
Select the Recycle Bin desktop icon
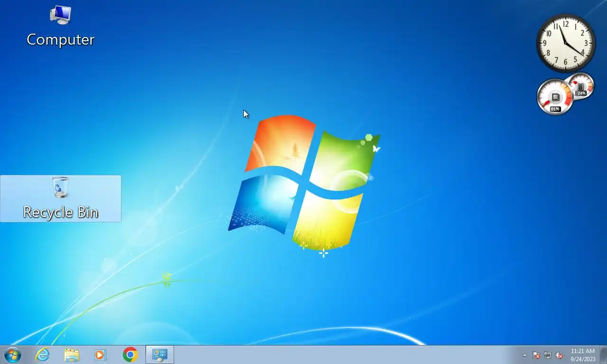[61, 199]
